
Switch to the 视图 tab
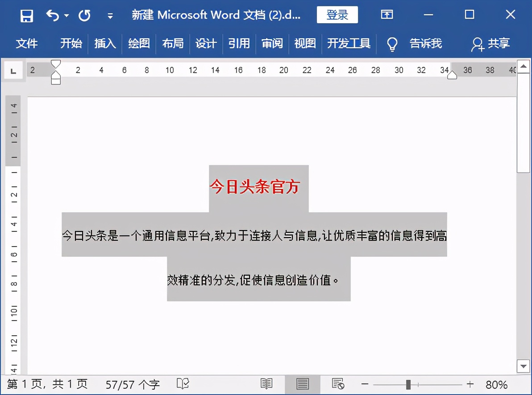(x=305, y=43)
